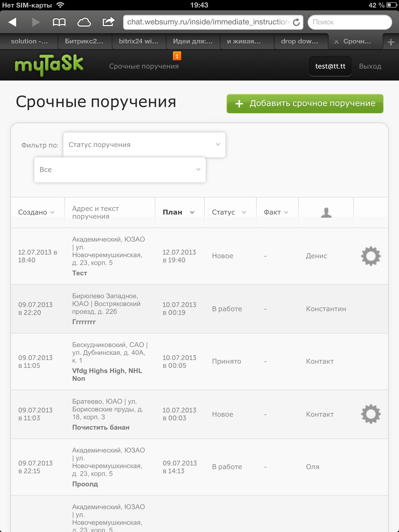Add a new Safari tab
The width and height of the screenshot is (399, 532).
coord(391,42)
